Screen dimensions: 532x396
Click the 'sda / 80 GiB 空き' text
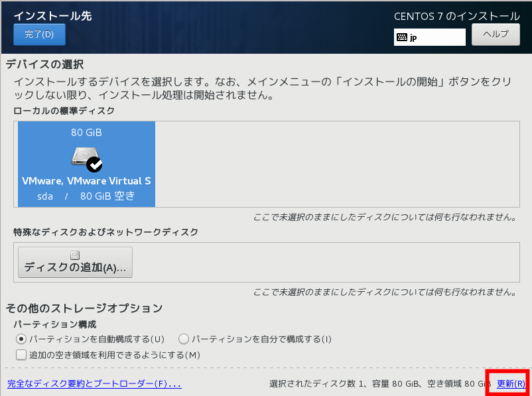pyautogui.click(x=86, y=196)
